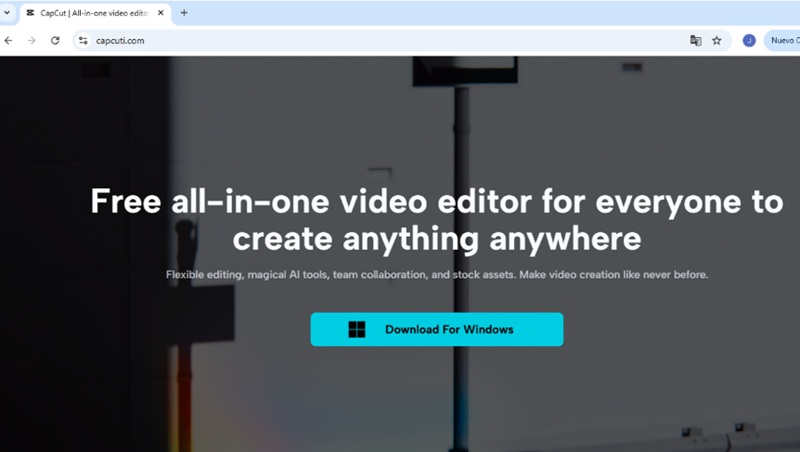Bookmark this page with the star icon

coord(717,40)
